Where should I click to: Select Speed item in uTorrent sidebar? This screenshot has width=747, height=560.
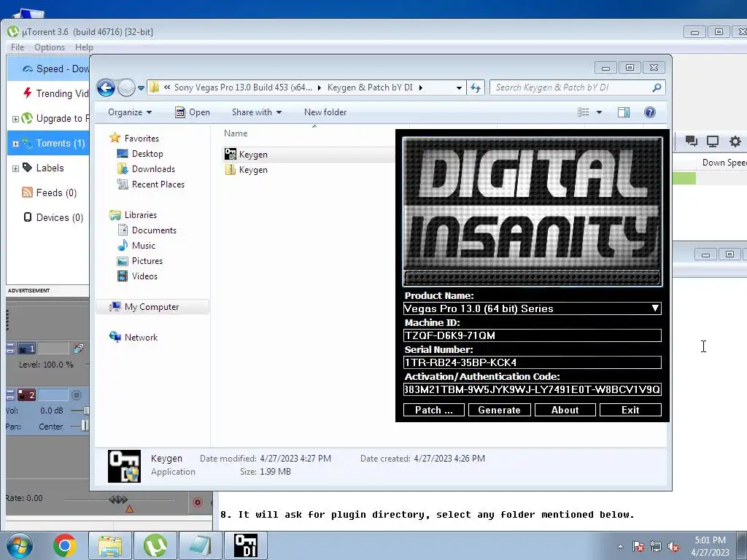click(x=49, y=69)
